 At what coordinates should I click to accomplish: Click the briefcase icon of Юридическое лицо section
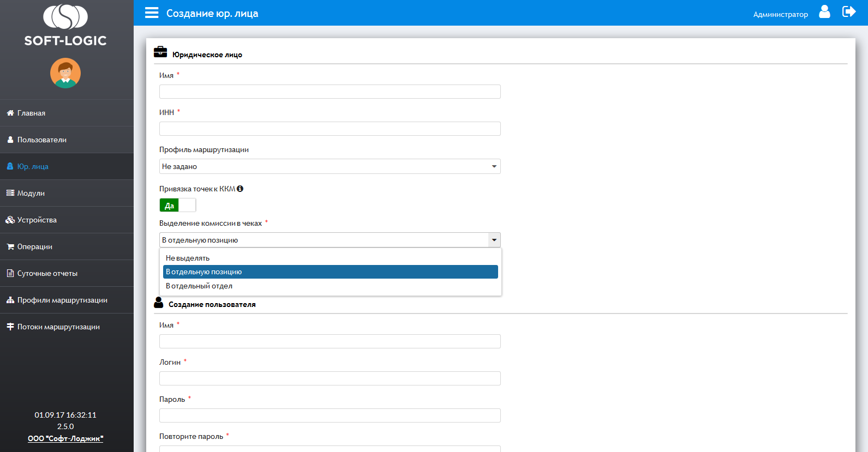click(160, 52)
